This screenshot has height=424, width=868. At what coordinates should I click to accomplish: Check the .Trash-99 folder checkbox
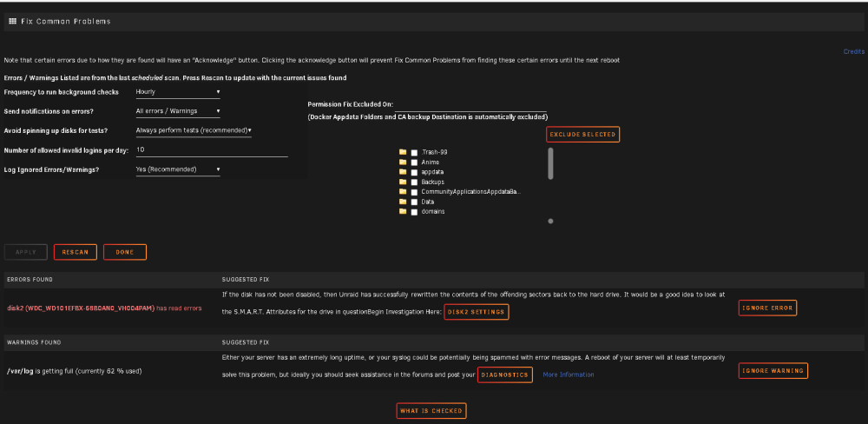pyautogui.click(x=414, y=152)
